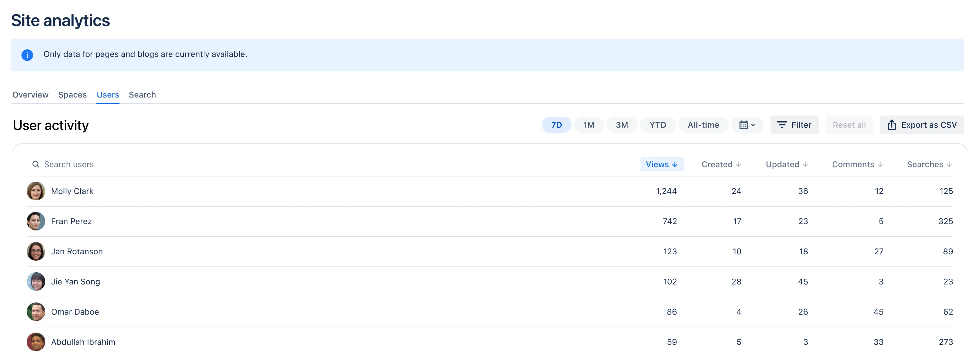Select the All-time range
Viewport: 980px width, 357px height.
tap(703, 125)
